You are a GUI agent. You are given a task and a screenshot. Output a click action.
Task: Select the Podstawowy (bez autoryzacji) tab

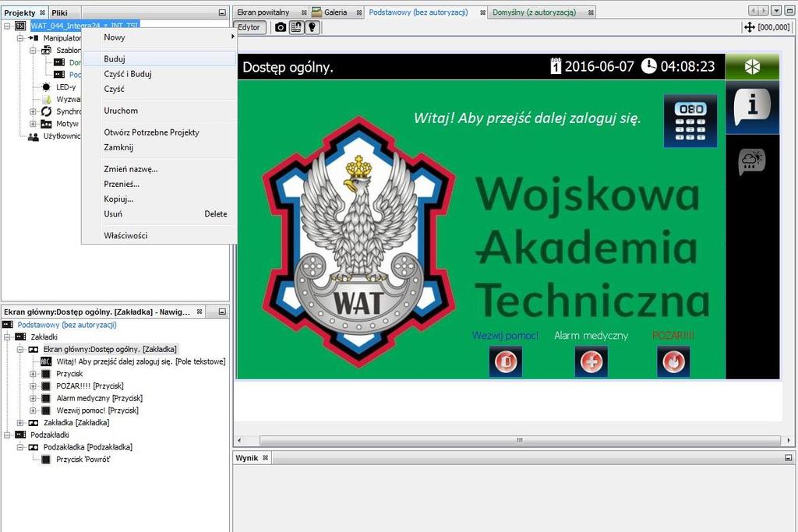coord(418,12)
